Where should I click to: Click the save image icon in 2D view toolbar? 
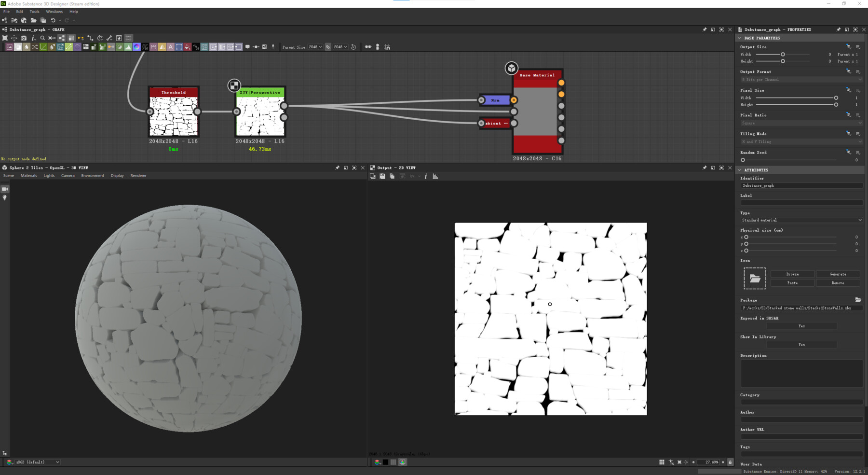(x=382, y=176)
